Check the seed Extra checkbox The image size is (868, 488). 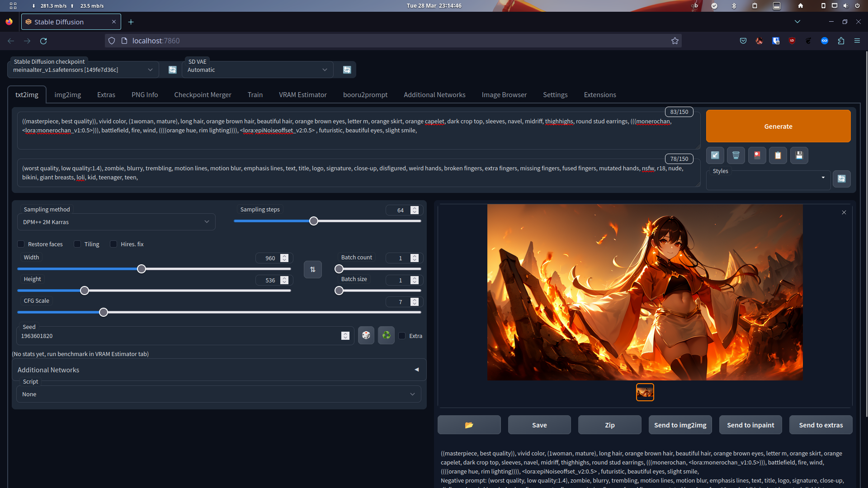402,336
